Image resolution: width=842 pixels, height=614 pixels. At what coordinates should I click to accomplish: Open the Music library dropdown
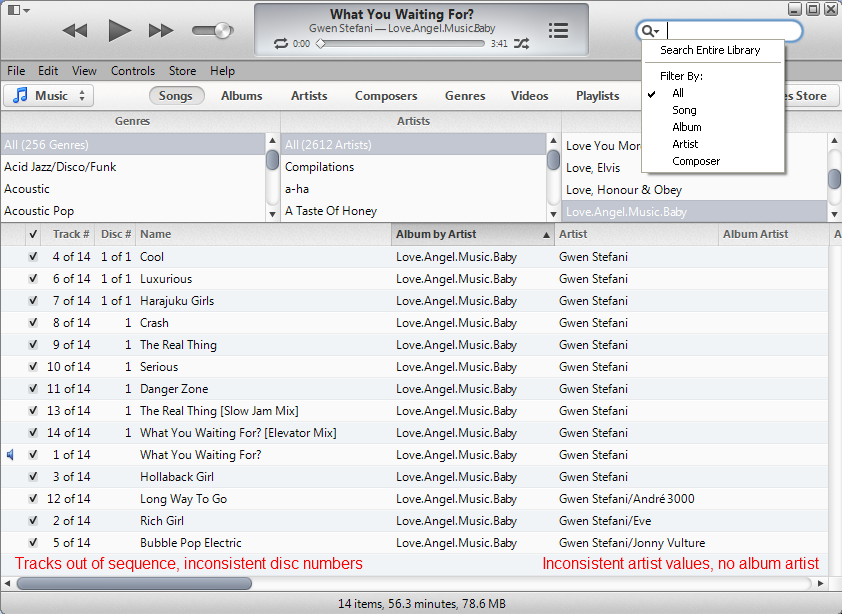pyautogui.click(x=49, y=96)
